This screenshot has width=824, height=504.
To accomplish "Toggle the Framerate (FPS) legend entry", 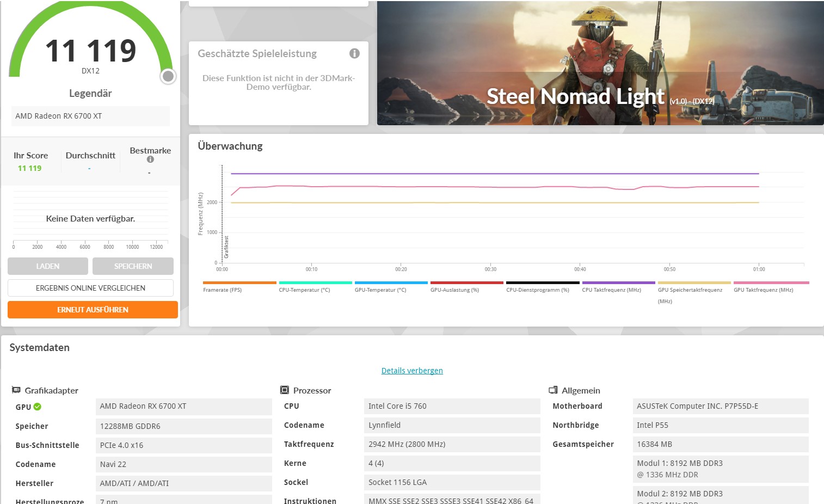I will click(x=239, y=287).
